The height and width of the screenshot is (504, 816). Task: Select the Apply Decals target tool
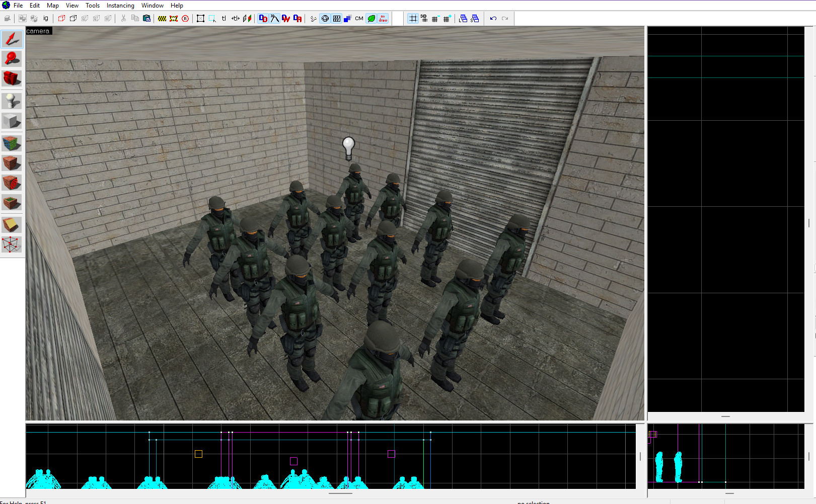point(12,183)
